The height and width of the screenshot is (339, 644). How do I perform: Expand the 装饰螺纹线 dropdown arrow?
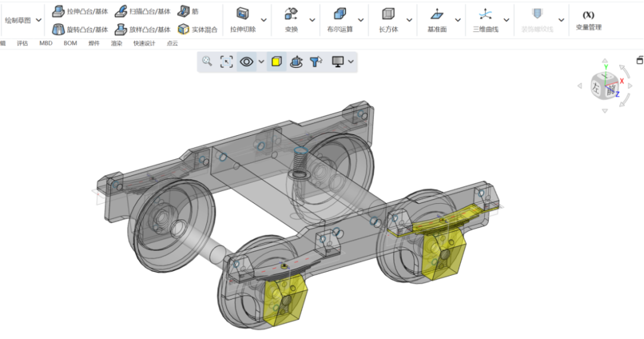(x=561, y=20)
